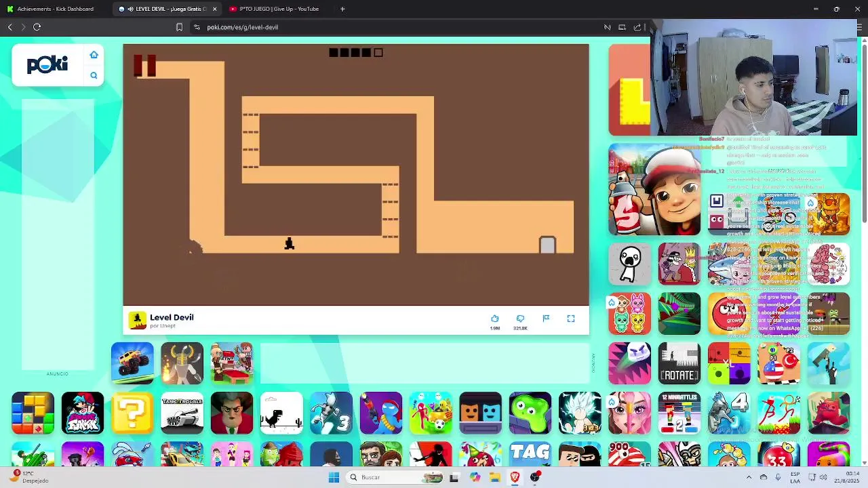Show hidden system tray icons
This screenshot has height=488, width=868.
pos(749,477)
